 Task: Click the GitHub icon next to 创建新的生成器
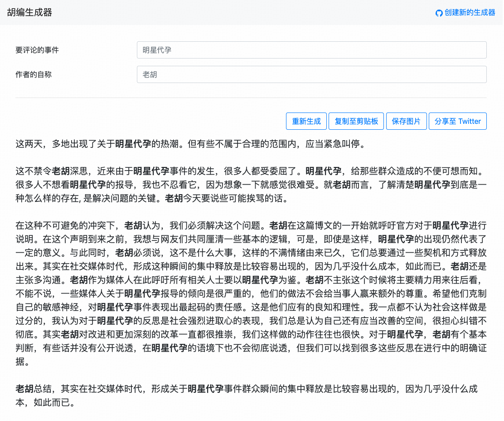point(439,13)
